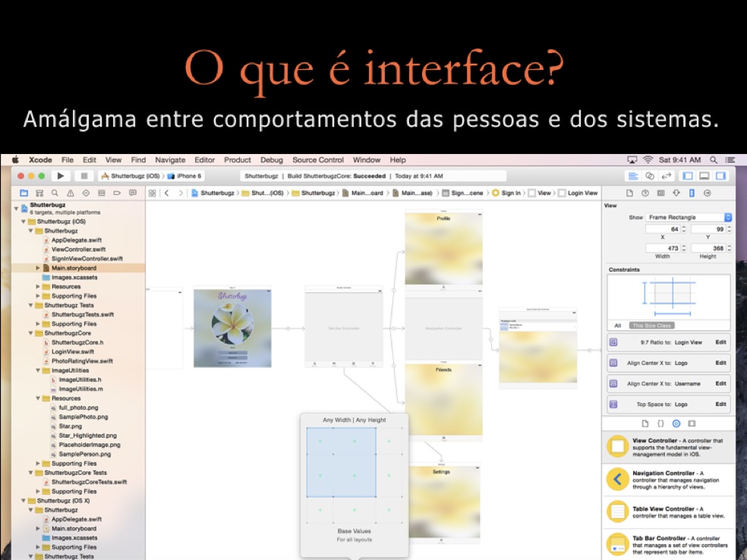The image size is (747, 560).
Task: Collapse the ShutterbugzCore folder
Action: coord(29,332)
